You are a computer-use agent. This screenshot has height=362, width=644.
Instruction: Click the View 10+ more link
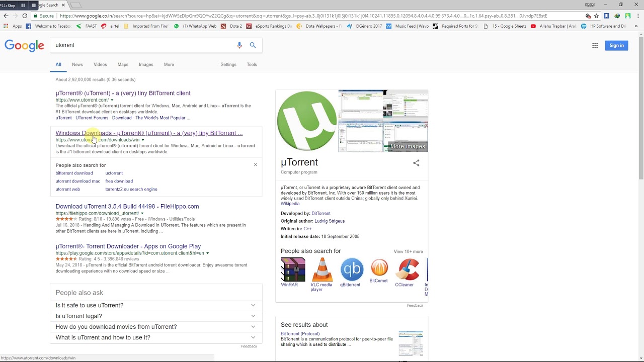[408, 251]
